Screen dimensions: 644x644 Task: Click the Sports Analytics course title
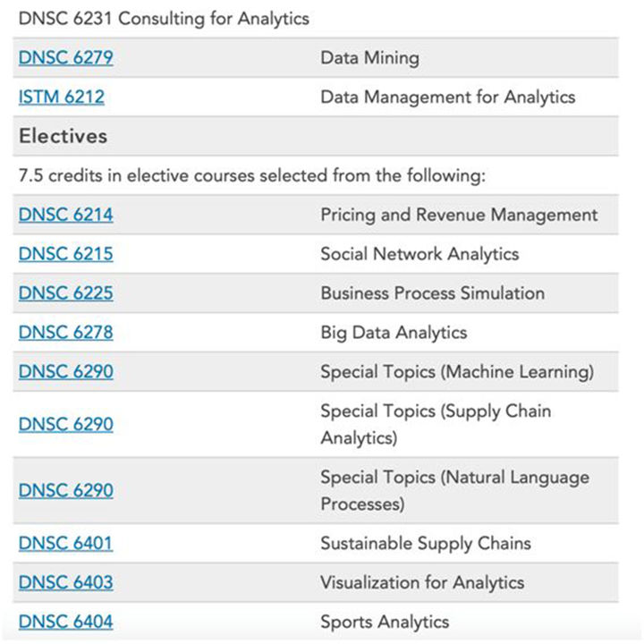[385, 621]
